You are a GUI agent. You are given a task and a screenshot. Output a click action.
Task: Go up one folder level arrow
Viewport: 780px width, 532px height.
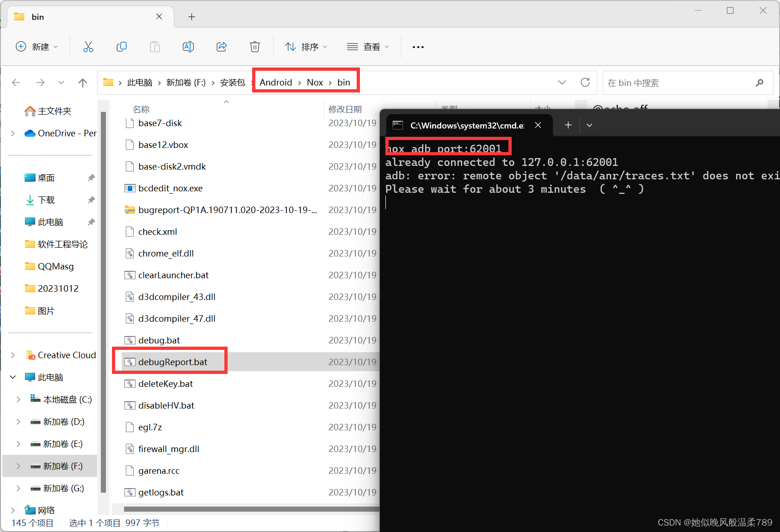[83, 83]
